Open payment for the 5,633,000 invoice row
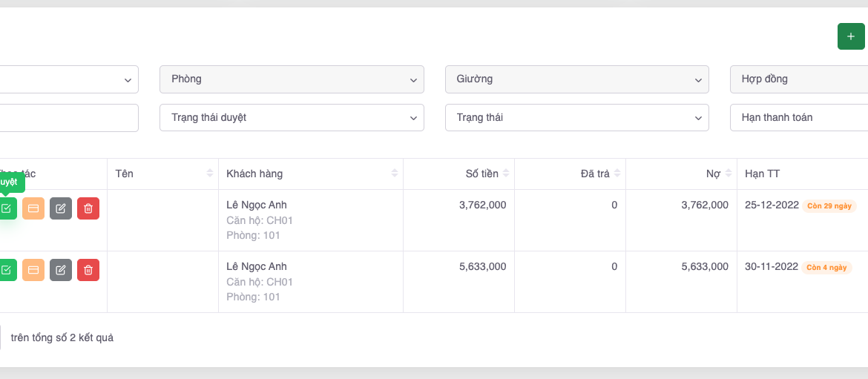Screen dimensions: 868x379 (x=33, y=270)
